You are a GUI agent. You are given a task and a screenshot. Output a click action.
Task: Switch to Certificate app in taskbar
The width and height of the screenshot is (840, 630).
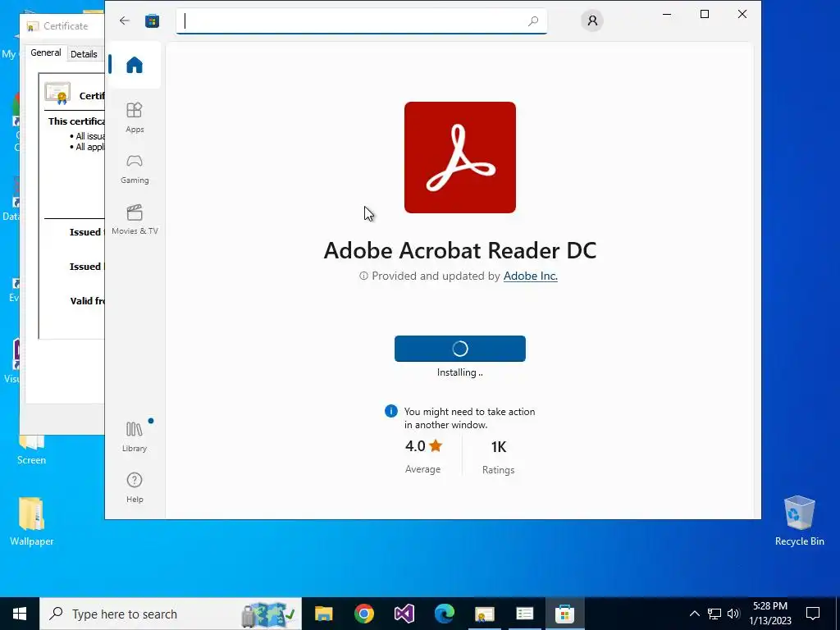(x=484, y=614)
